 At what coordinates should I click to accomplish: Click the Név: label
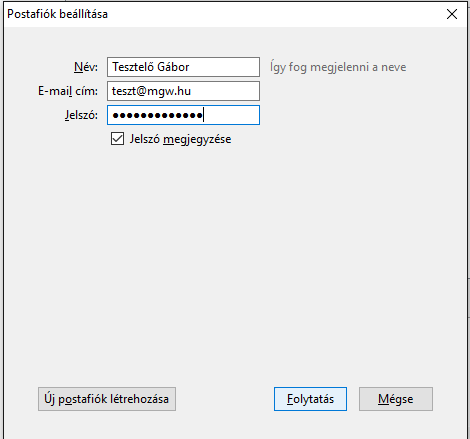click(86, 67)
